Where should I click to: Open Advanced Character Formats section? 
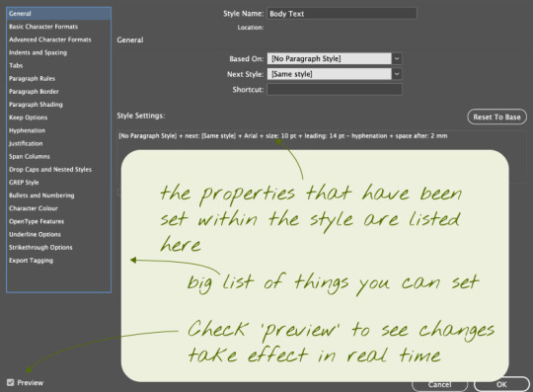[x=50, y=39]
